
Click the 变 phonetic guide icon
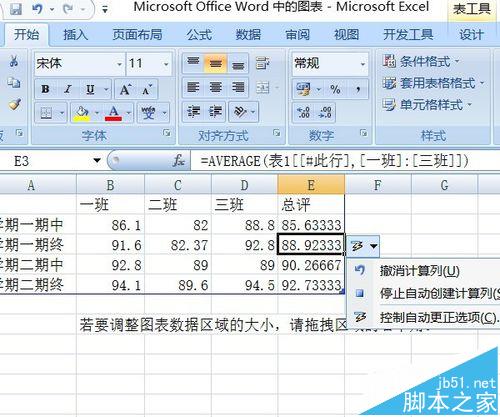tap(149, 113)
